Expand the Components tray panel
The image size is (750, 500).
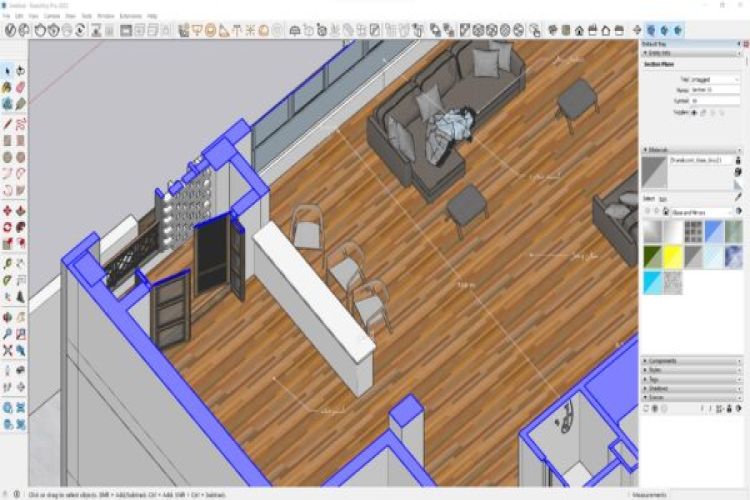pos(690,360)
